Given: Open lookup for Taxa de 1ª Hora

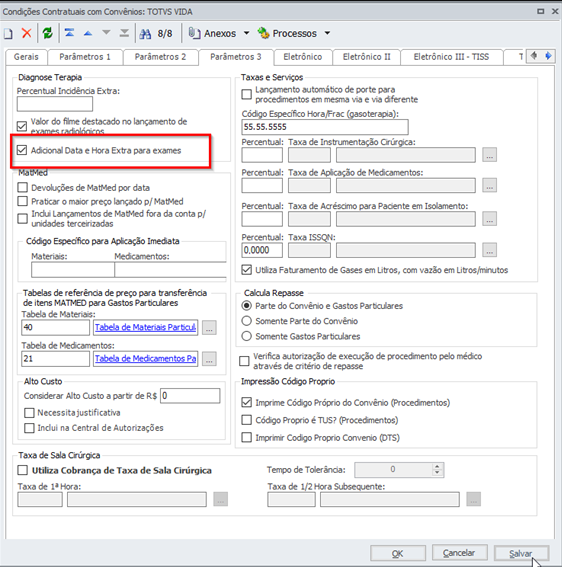Looking at the screenshot, I should pyautogui.click(x=221, y=499).
